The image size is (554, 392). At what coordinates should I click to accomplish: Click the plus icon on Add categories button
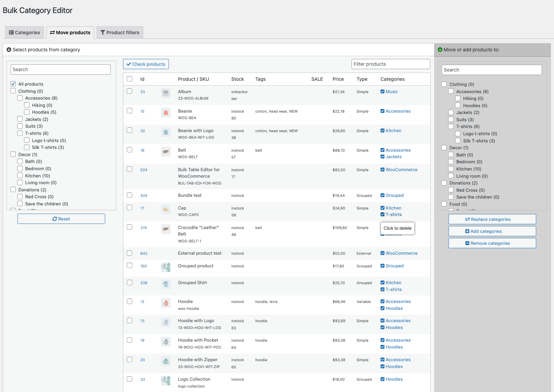click(468, 231)
